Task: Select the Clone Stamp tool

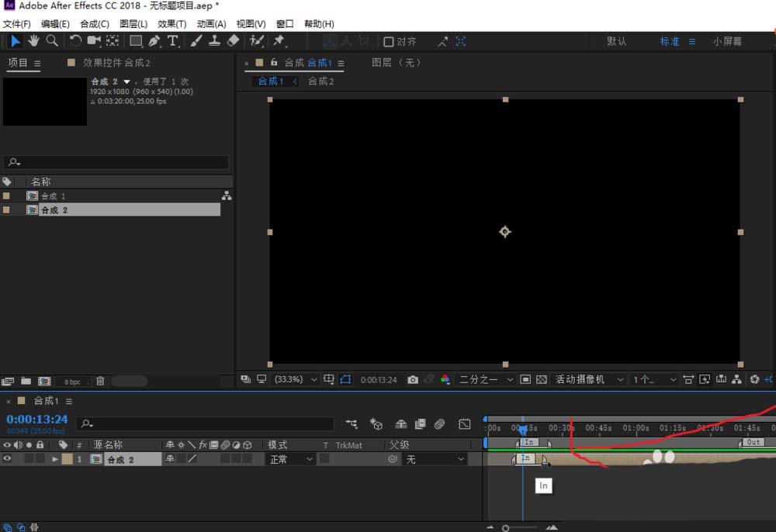Action: 214,41
